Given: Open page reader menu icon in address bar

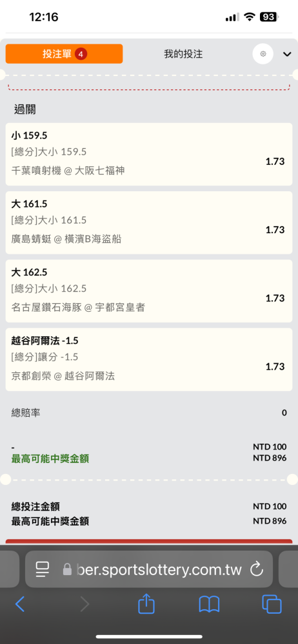Looking at the screenshot, I should point(42,569).
